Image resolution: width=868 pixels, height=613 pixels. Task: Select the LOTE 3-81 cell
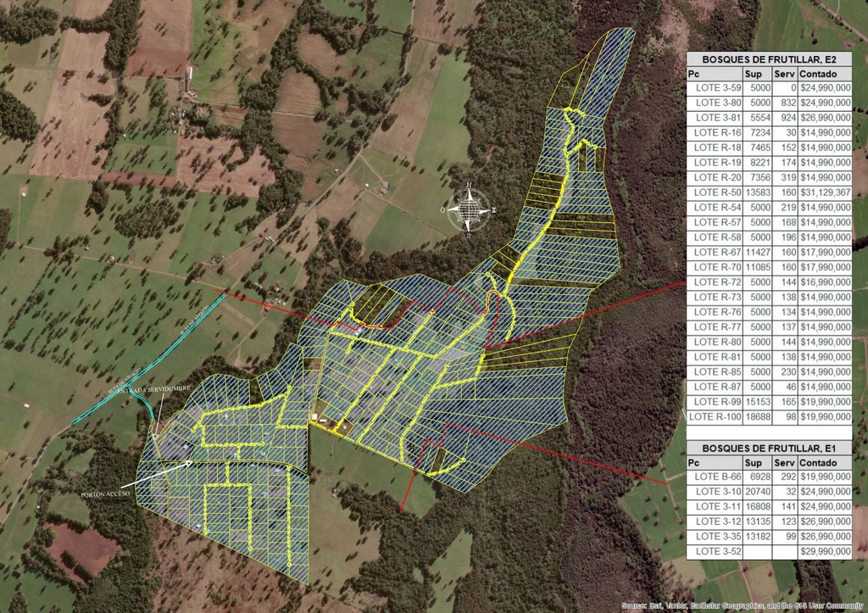pos(715,118)
